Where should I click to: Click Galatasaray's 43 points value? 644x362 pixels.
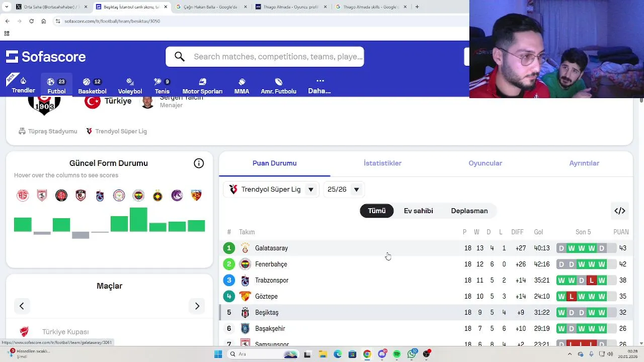click(x=623, y=248)
